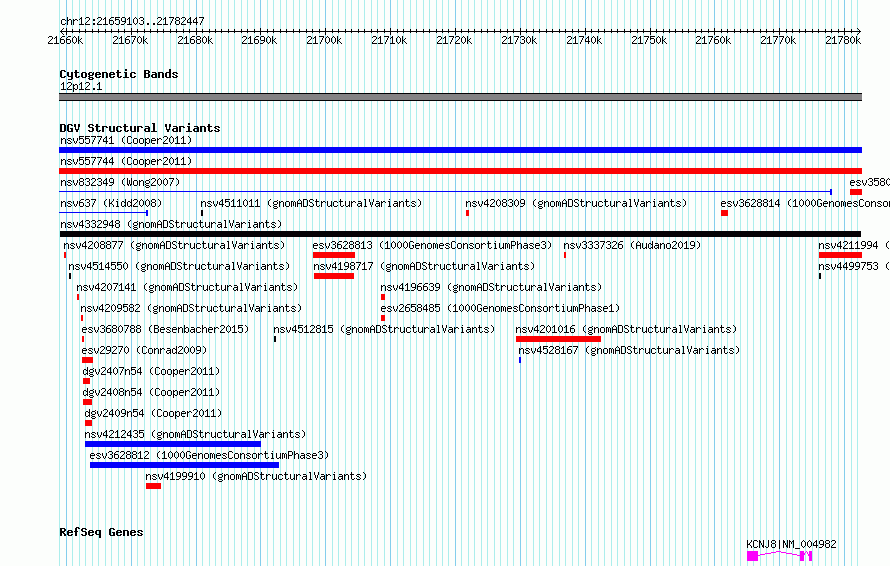Click the nsv4512815 gnomAD label
The height and width of the screenshot is (566, 890).
click(x=384, y=329)
